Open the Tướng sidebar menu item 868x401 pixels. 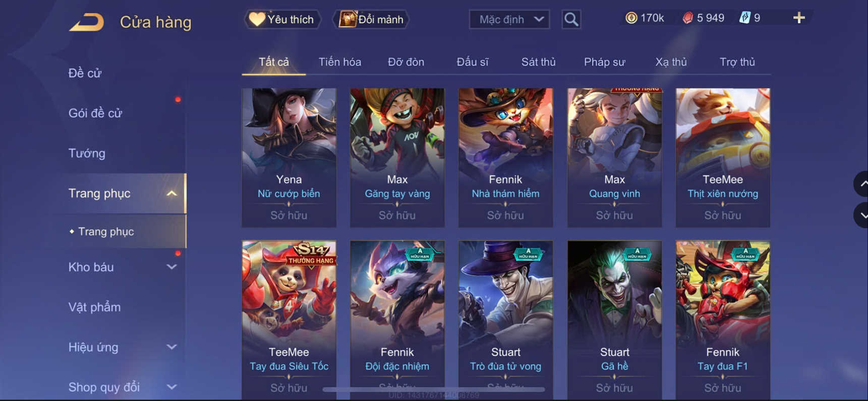click(87, 153)
